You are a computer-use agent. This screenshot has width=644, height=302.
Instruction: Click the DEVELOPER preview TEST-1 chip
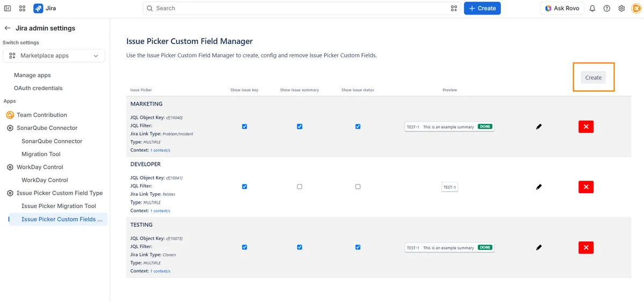tap(450, 187)
